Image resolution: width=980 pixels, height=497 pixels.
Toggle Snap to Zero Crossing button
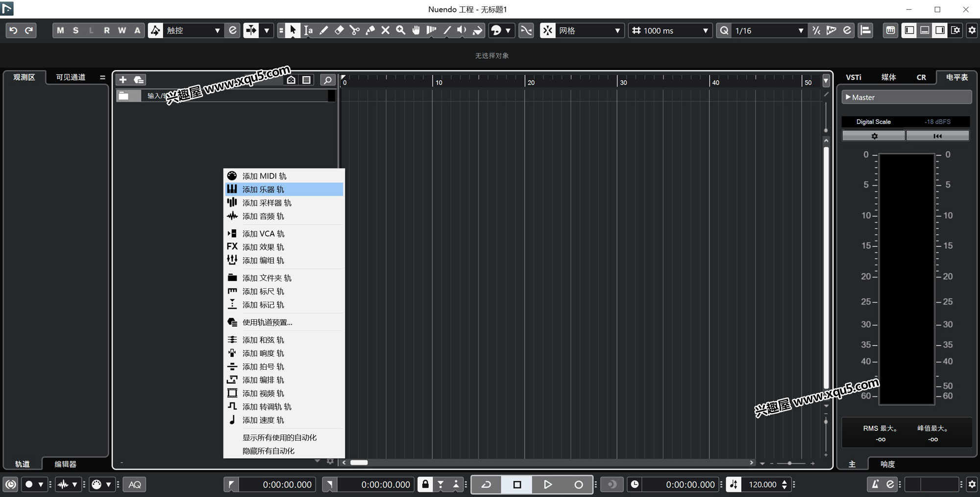pyautogui.click(x=526, y=30)
